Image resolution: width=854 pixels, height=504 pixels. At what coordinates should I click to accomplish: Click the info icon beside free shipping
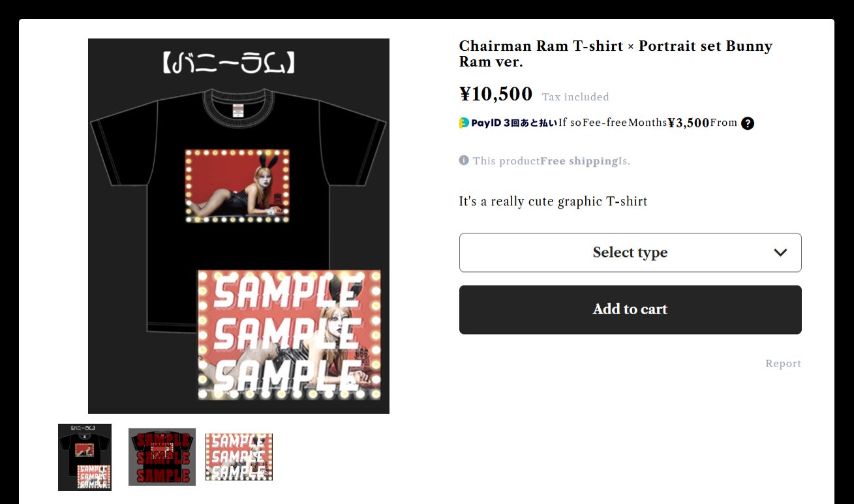tap(464, 160)
